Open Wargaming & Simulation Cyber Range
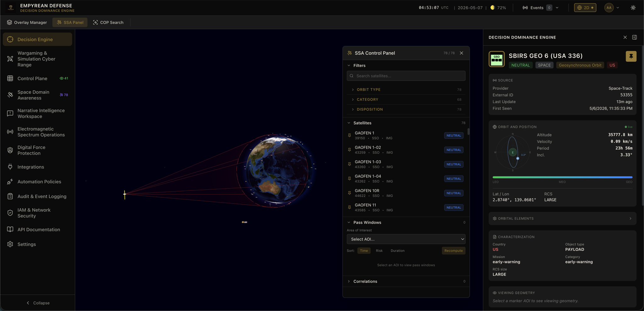 coord(37,59)
